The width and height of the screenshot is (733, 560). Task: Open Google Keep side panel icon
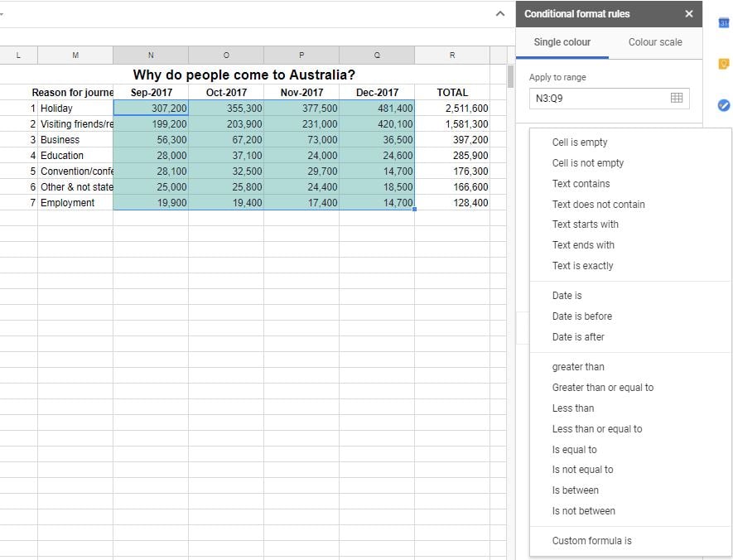point(724,64)
